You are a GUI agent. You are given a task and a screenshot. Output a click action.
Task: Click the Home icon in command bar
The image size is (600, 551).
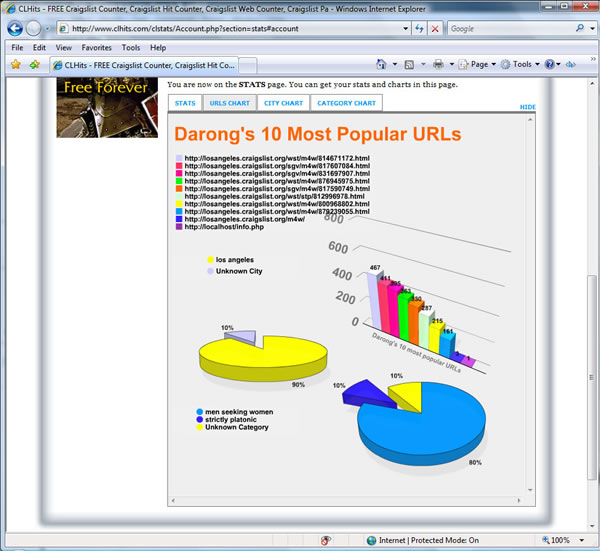[381, 65]
